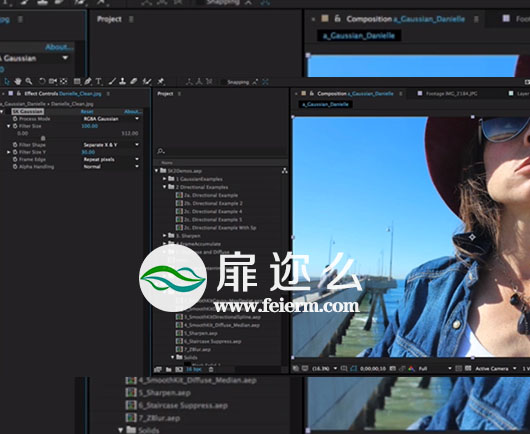Open magnification (16.3%) dropdown
Image resolution: width=530 pixels, height=434 pixels.
pos(324,368)
